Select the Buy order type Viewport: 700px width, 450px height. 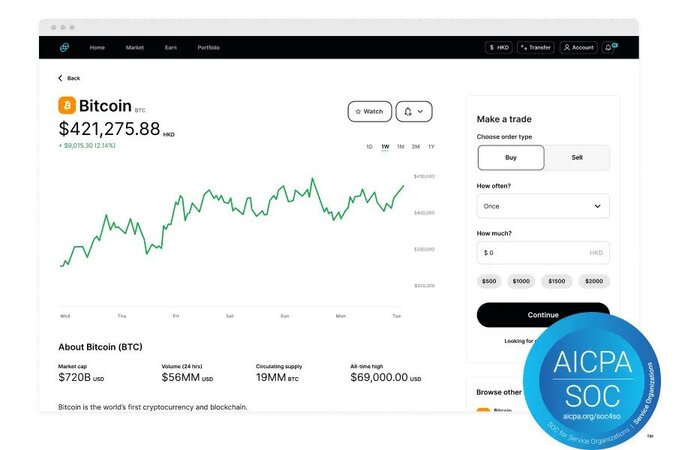click(511, 158)
